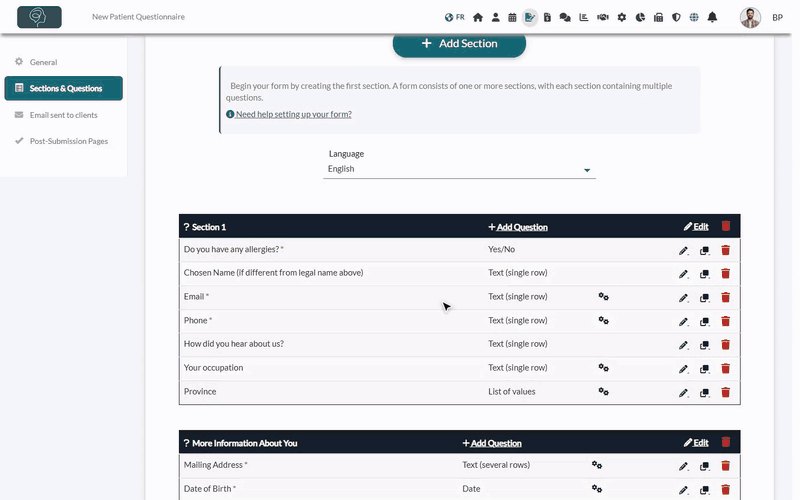Click the 'Your occupation' row text

[213, 368]
